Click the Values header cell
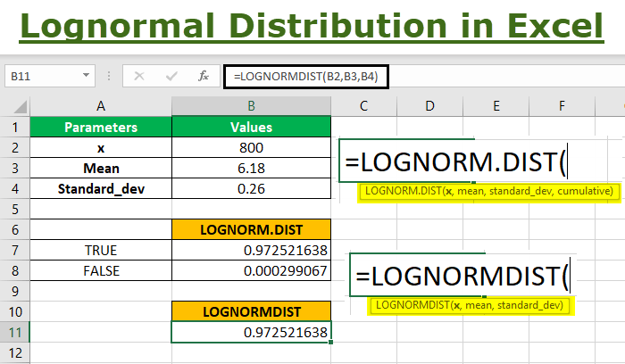Viewport: 625px width, 364px height. pos(251,127)
